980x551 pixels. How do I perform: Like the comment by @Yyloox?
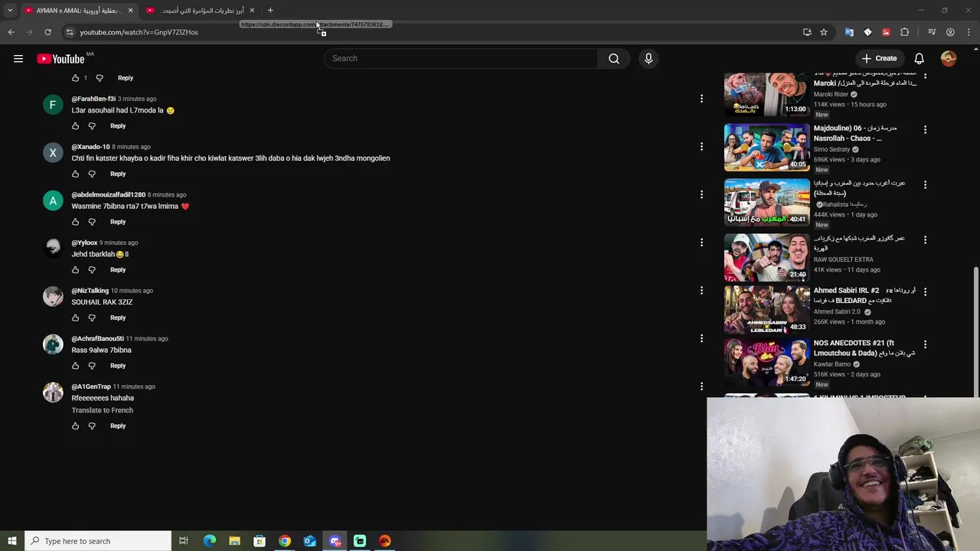pos(75,270)
